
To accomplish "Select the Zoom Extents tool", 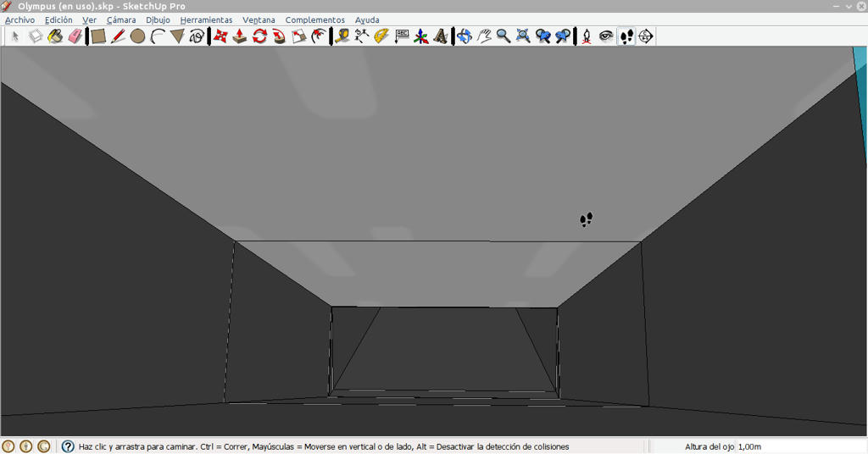I will pos(522,36).
